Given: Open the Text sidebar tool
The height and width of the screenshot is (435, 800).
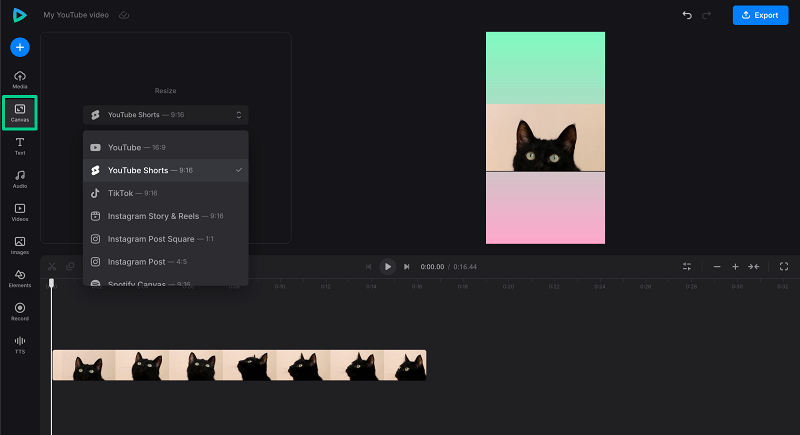Looking at the screenshot, I should point(20,146).
